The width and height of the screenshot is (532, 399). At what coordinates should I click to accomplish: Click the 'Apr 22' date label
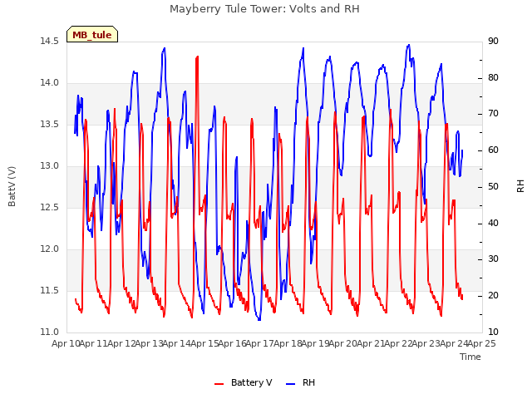(x=399, y=343)
